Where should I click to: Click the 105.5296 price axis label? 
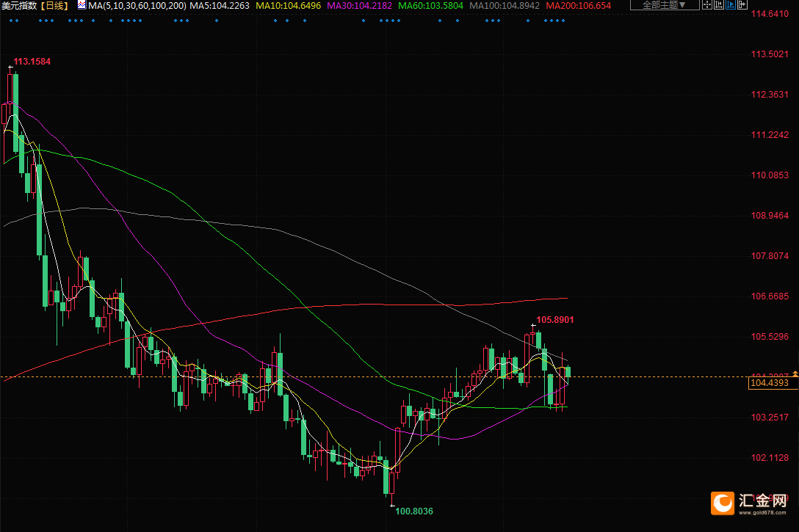coord(770,337)
